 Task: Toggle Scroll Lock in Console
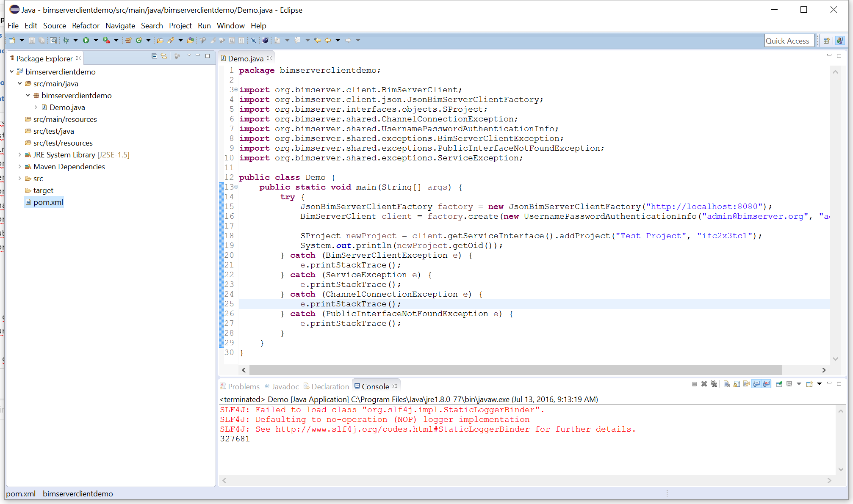pyautogui.click(x=737, y=384)
